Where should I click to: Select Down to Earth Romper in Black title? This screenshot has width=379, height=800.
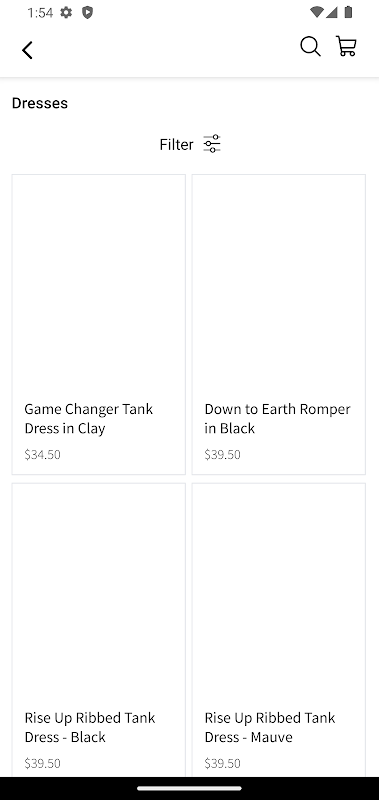tap(277, 418)
